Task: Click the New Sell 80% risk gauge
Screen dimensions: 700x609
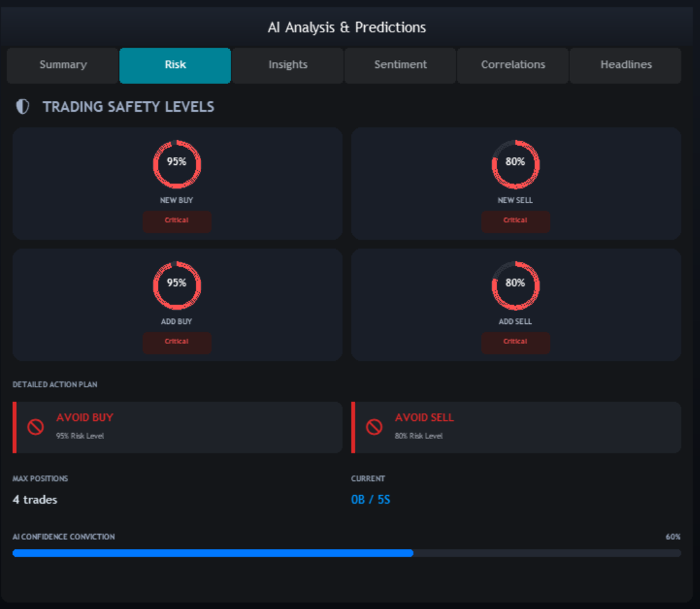Action: (x=516, y=164)
